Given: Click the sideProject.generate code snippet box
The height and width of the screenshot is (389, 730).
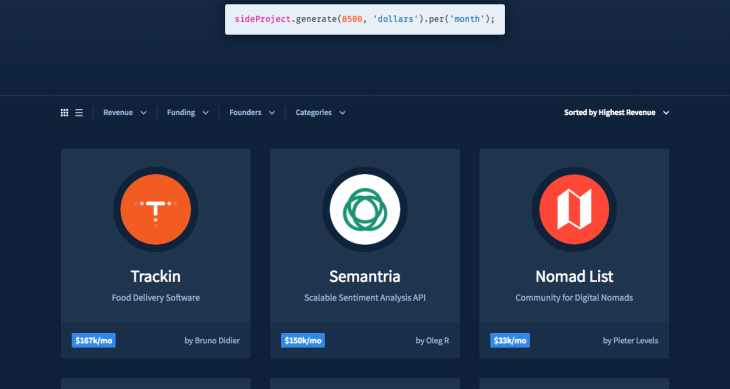Looking at the screenshot, I should [x=365, y=20].
